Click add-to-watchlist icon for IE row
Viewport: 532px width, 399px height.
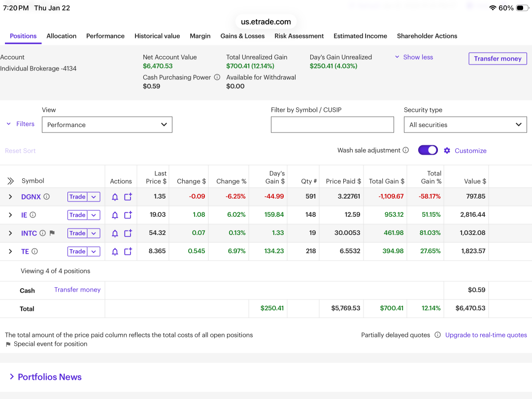(128, 215)
